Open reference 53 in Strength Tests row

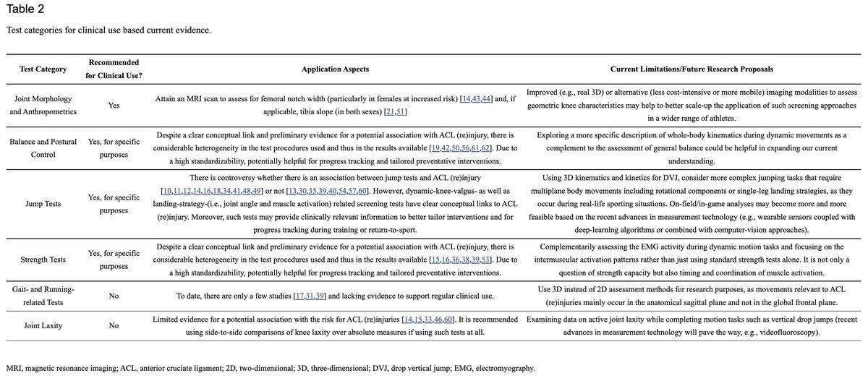(485, 260)
